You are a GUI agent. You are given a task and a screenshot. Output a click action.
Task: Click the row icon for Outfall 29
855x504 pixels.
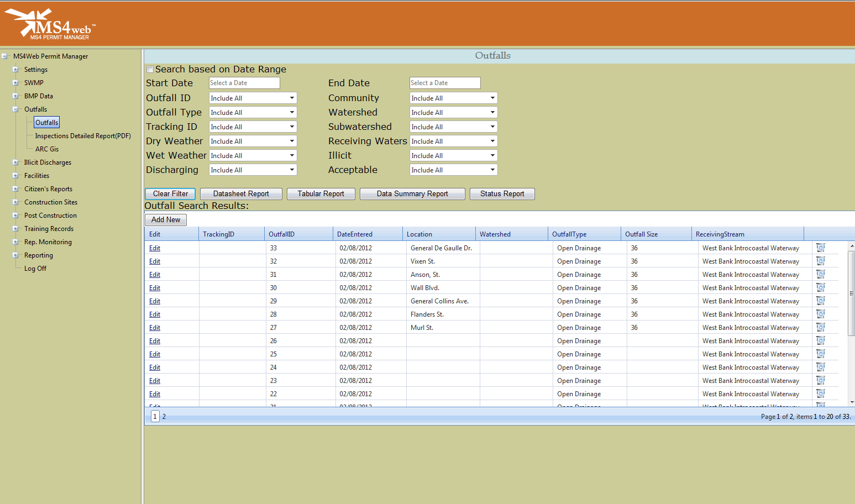pyautogui.click(x=821, y=301)
